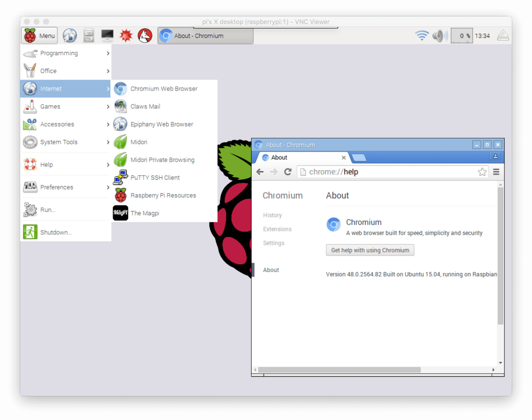
Task: Select the Internet menu category
Action: [66, 89]
